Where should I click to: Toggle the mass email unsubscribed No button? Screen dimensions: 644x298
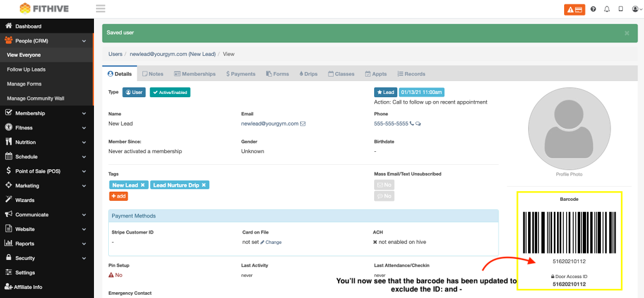pyautogui.click(x=384, y=185)
